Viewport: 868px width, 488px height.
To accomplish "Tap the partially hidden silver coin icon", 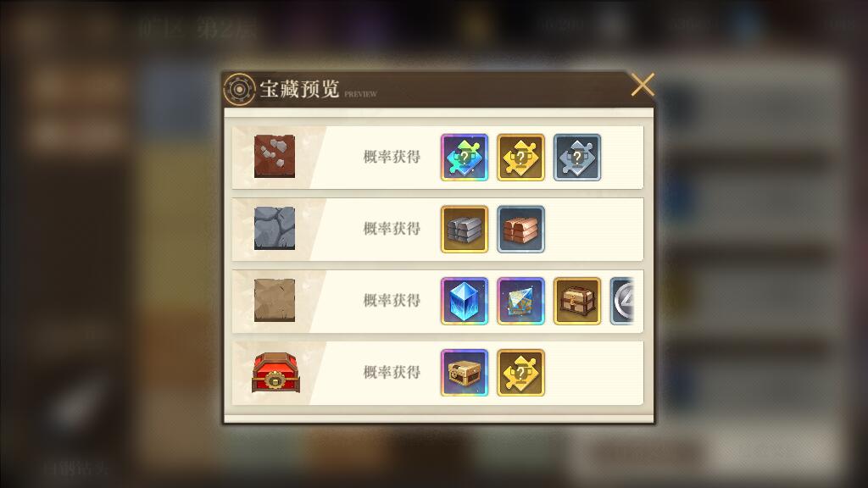I will coord(622,301).
